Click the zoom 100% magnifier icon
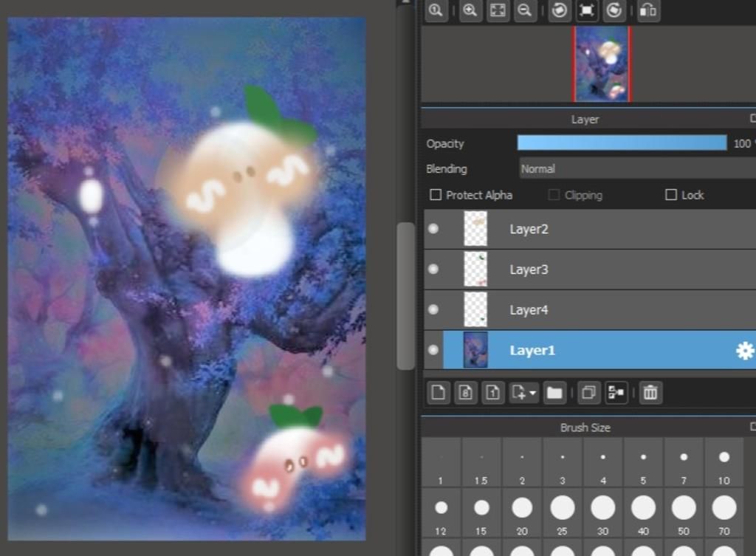This screenshot has width=756, height=556. 436,10
